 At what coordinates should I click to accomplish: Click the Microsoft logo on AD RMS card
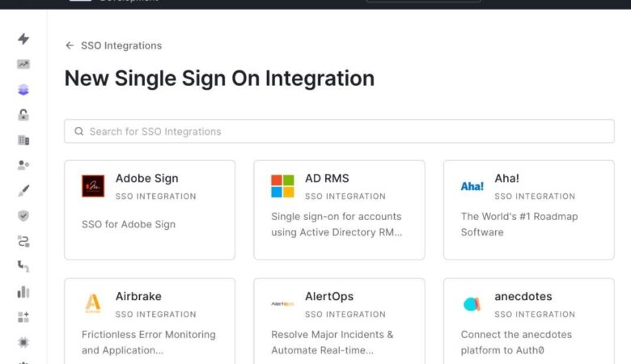[282, 186]
